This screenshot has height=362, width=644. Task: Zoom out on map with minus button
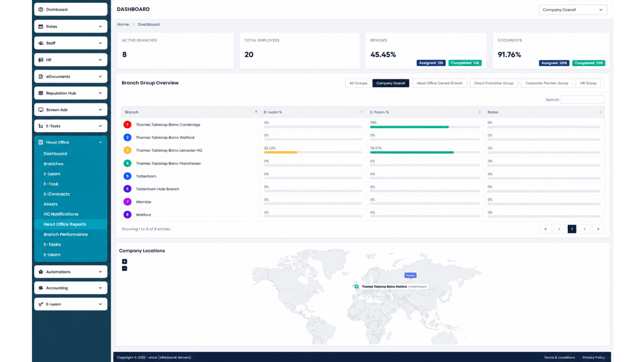tap(124, 269)
